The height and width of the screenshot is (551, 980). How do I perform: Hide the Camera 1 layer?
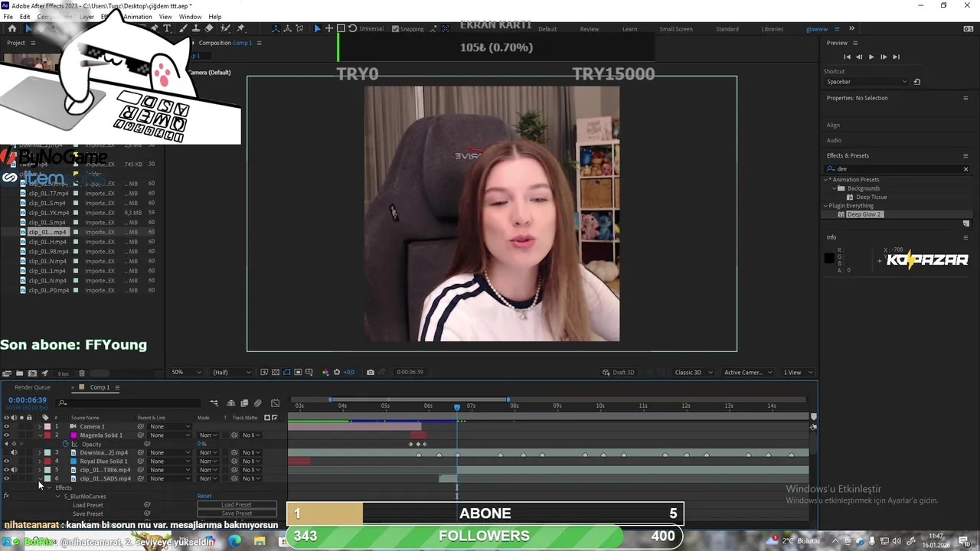(7, 426)
